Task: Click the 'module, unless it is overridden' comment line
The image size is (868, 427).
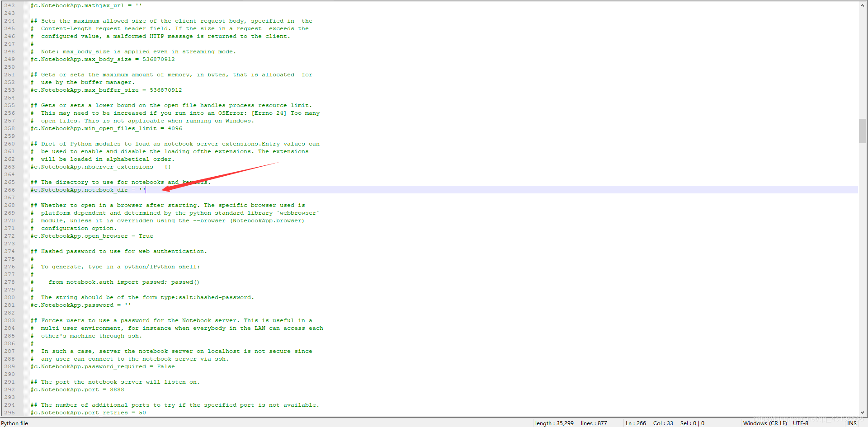Action: click(168, 221)
